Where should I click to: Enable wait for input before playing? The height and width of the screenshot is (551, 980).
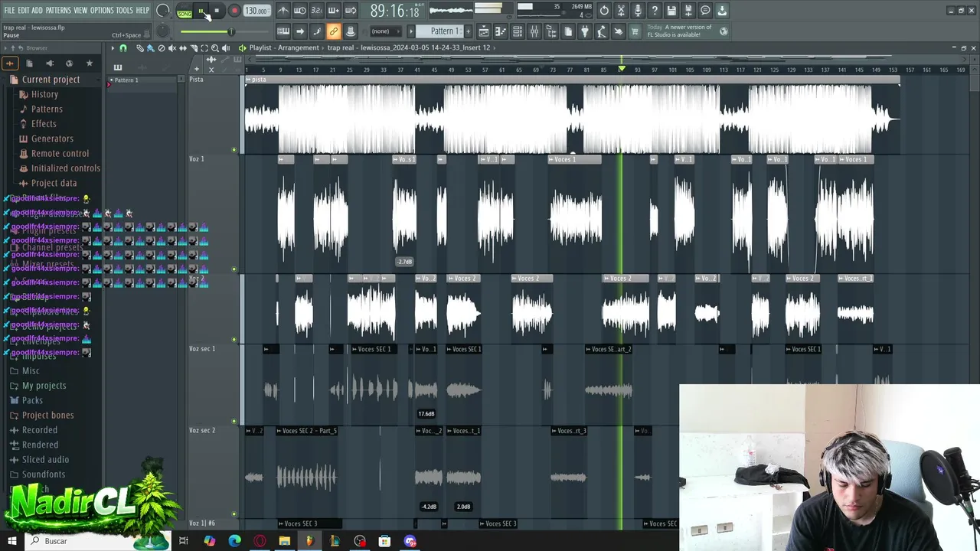[x=299, y=10]
